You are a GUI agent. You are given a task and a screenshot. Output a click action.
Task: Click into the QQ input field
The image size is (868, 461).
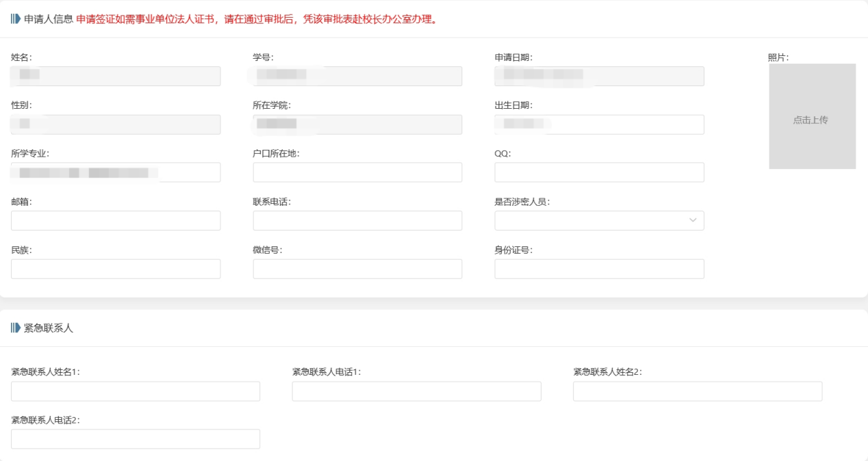coord(599,172)
